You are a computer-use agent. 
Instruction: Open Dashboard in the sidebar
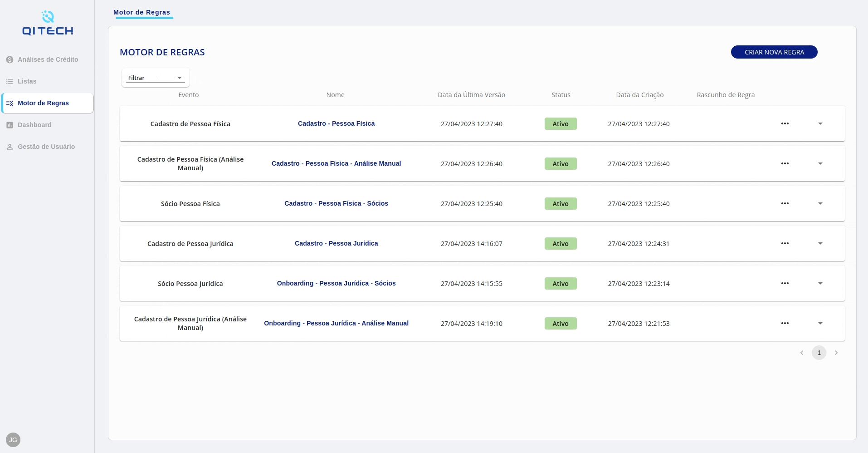click(x=48, y=125)
